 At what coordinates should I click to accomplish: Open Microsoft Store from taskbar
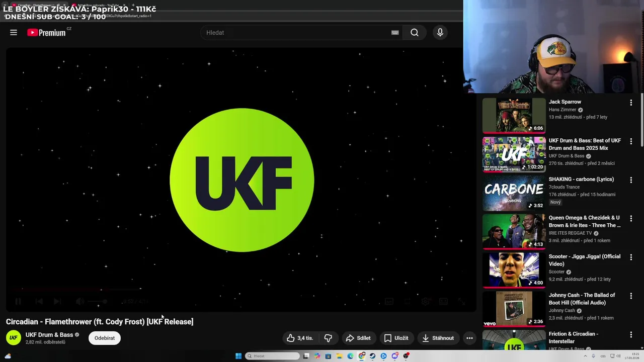(x=328, y=356)
